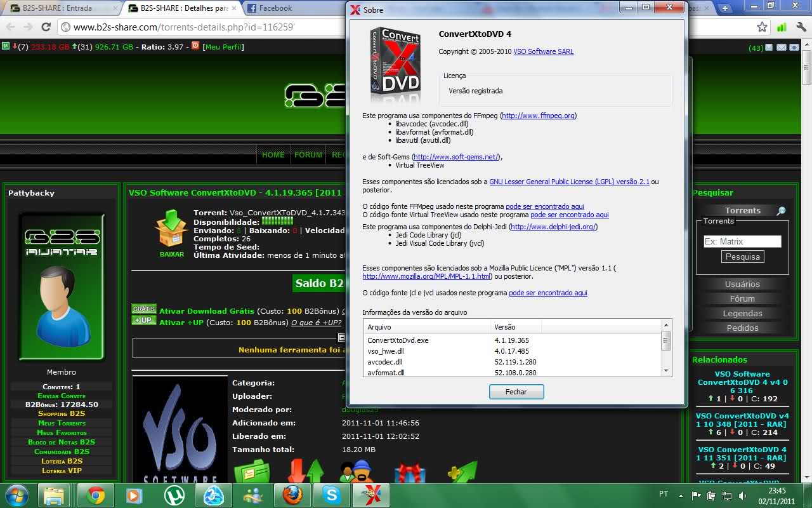Image resolution: width=812 pixels, height=508 pixels.
Task: Click Fórum in the right sidebar
Action: [742, 298]
